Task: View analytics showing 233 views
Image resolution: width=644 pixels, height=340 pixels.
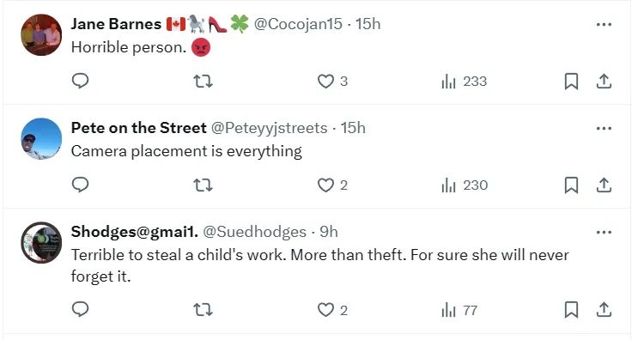Action: 464,82
